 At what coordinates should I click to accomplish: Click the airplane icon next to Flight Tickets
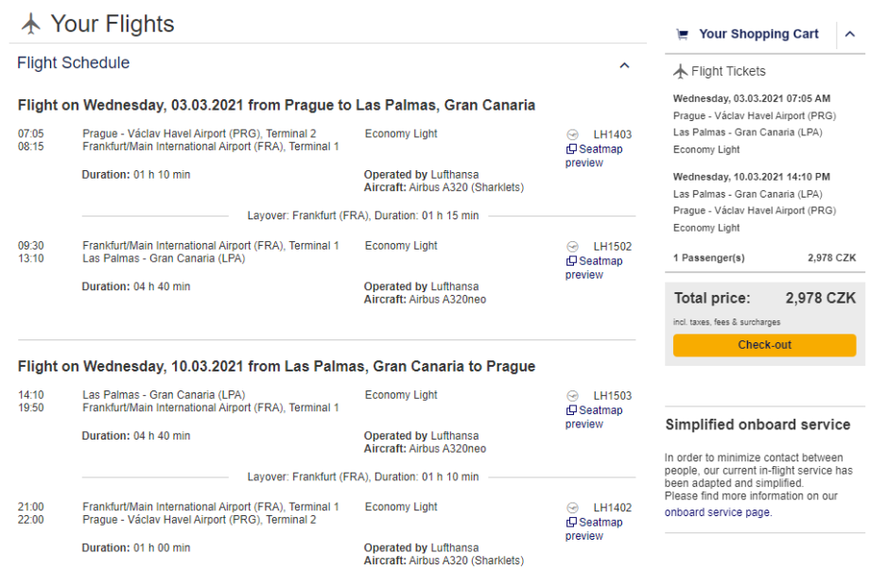tap(680, 72)
